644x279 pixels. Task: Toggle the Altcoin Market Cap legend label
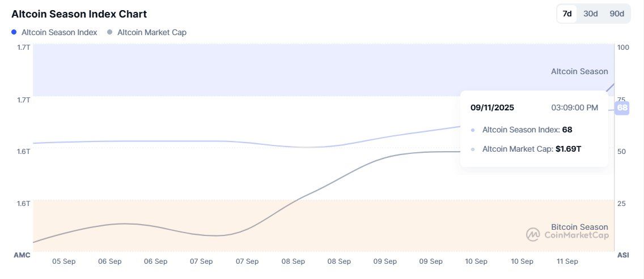coord(151,32)
